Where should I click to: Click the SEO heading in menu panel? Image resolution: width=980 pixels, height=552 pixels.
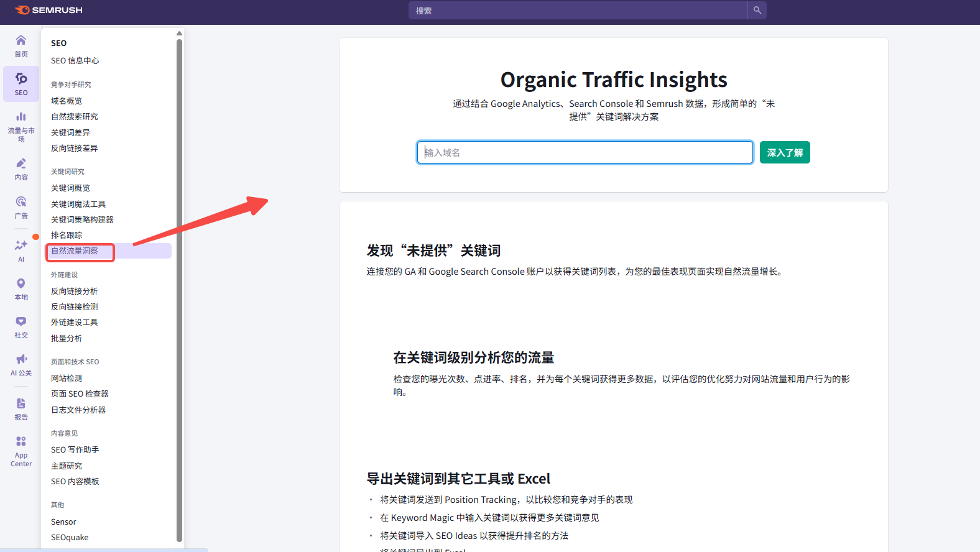point(58,43)
